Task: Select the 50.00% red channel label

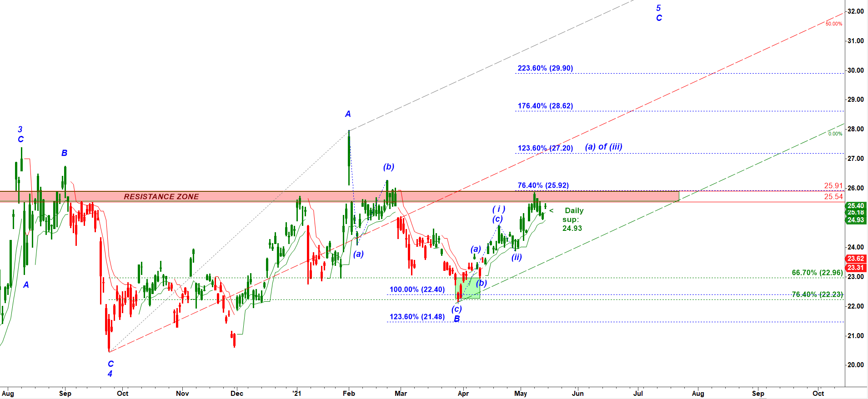Action: 834,24
